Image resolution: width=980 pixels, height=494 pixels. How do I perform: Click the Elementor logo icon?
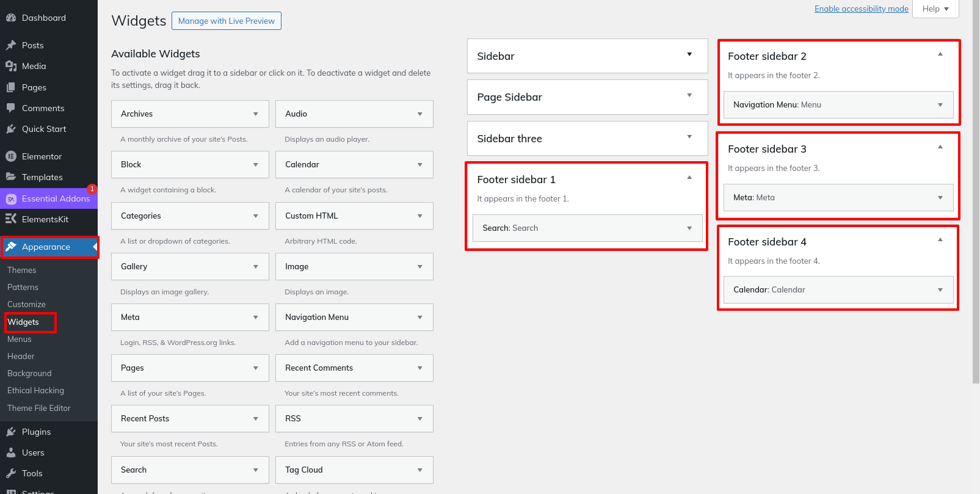tap(10, 156)
